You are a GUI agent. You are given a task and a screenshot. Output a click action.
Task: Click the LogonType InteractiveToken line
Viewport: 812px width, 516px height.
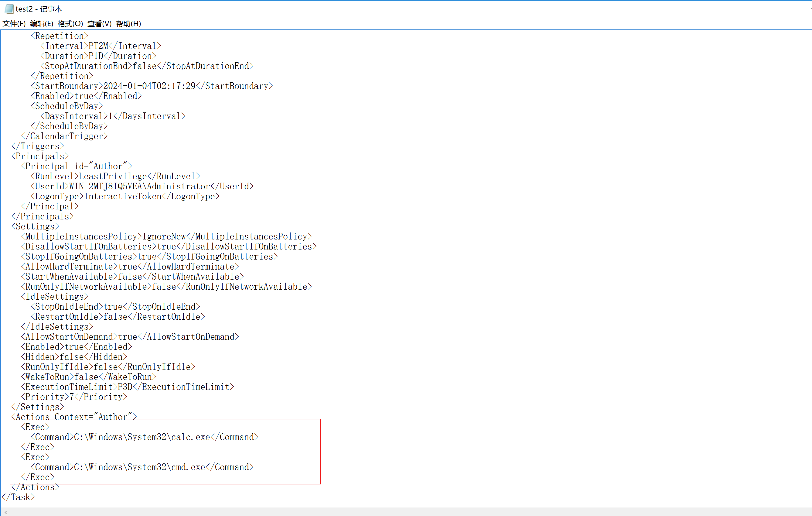click(125, 196)
